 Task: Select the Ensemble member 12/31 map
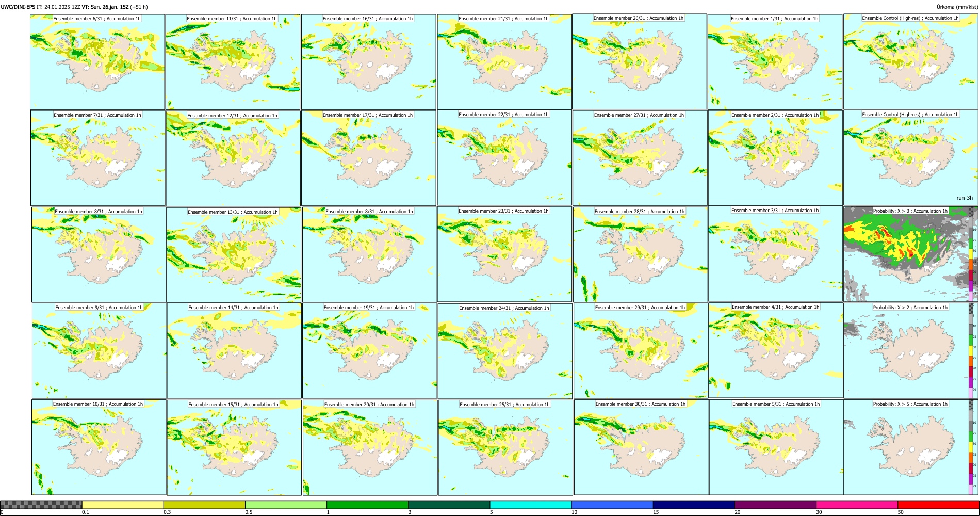point(233,158)
